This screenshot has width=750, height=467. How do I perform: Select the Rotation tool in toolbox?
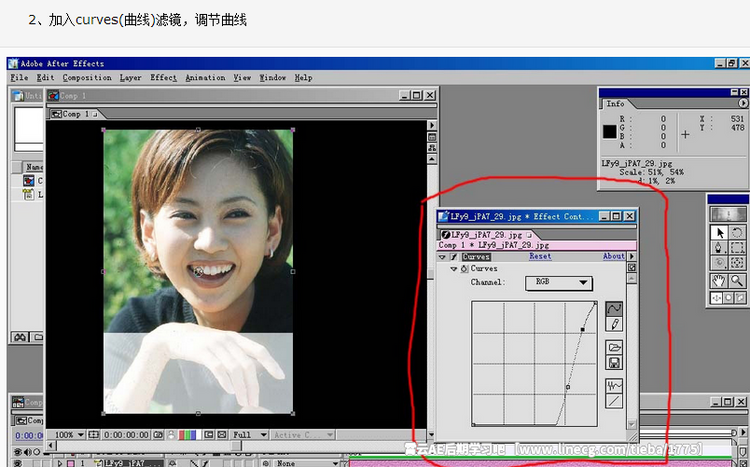[738, 232]
